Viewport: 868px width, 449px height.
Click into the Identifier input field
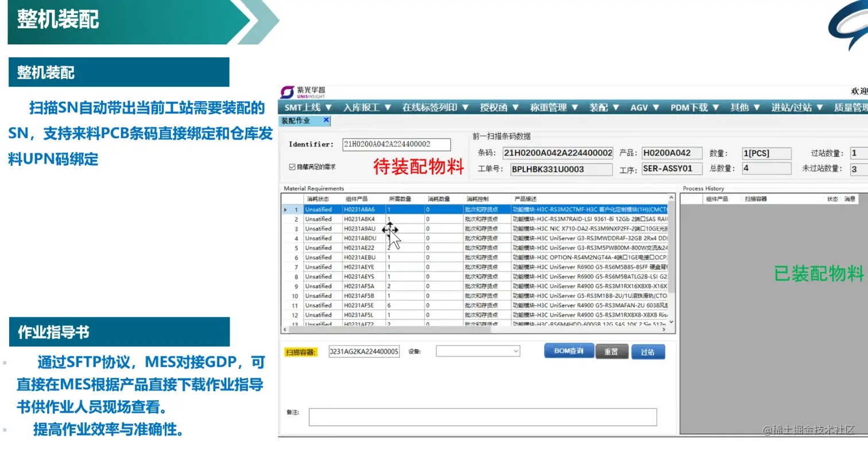396,144
